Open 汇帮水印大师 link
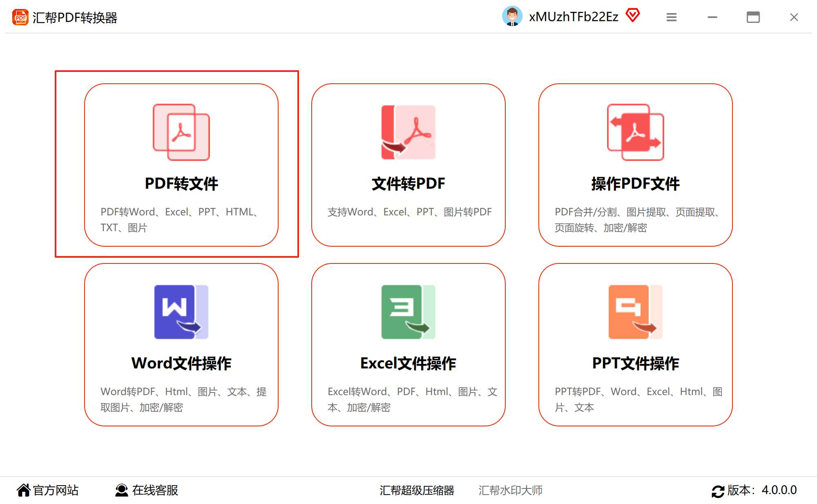 click(510, 490)
